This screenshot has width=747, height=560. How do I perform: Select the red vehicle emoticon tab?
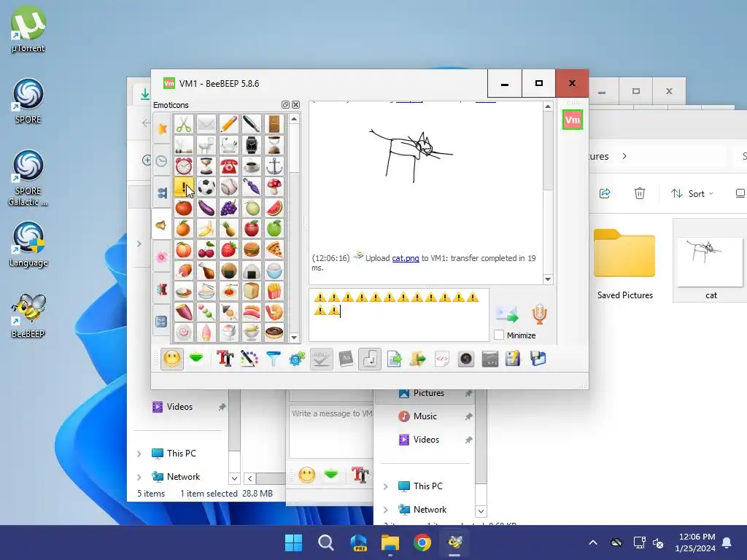pyautogui.click(x=162, y=289)
